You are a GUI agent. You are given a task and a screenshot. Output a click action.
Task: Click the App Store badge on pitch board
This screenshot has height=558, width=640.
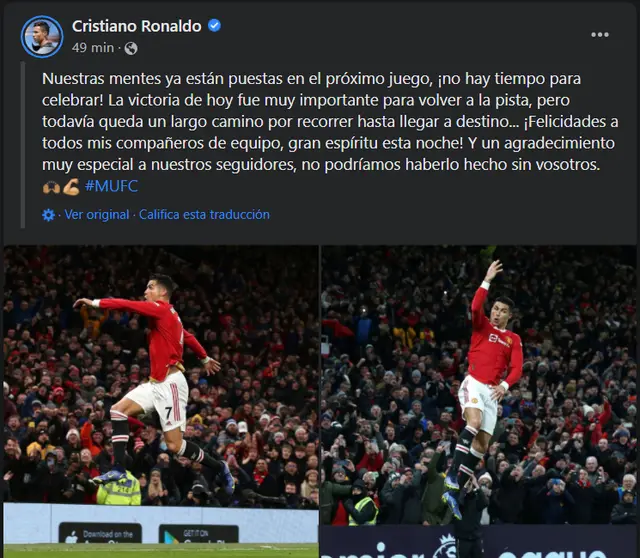point(100,533)
